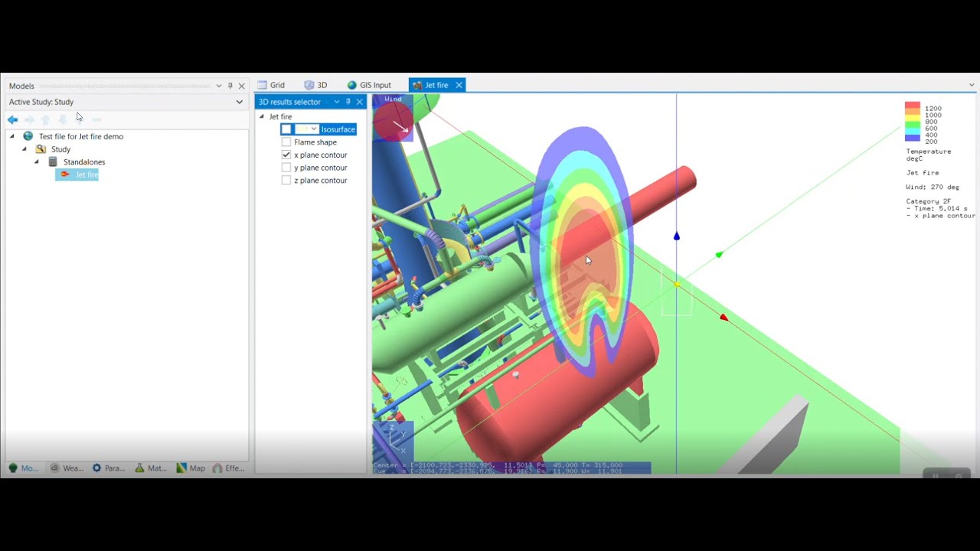Select the Standalones tree item
Image resolution: width=980 pixels, height=551 pixels.
click(84, 162)
